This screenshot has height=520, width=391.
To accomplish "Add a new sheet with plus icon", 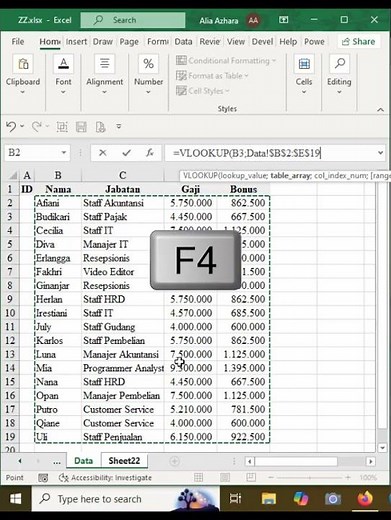I will [x=174, y=461].
